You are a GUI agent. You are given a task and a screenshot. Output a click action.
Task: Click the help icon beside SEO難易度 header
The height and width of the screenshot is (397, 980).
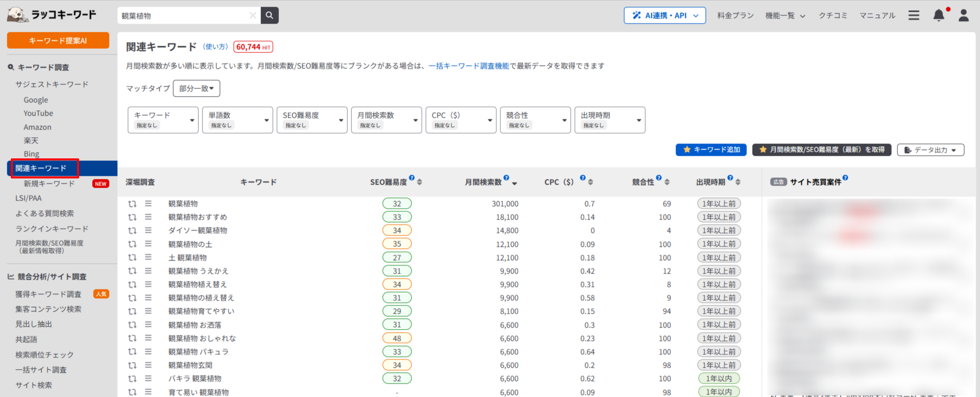click(x=412, y=178)
